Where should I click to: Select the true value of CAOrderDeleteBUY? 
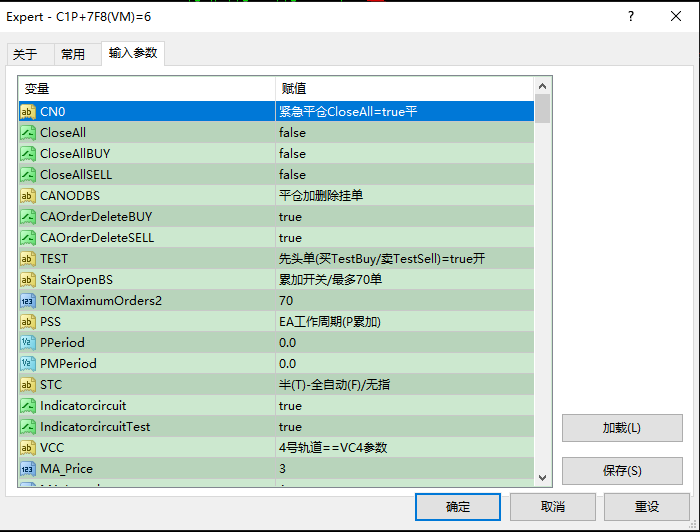coord(290,216)
